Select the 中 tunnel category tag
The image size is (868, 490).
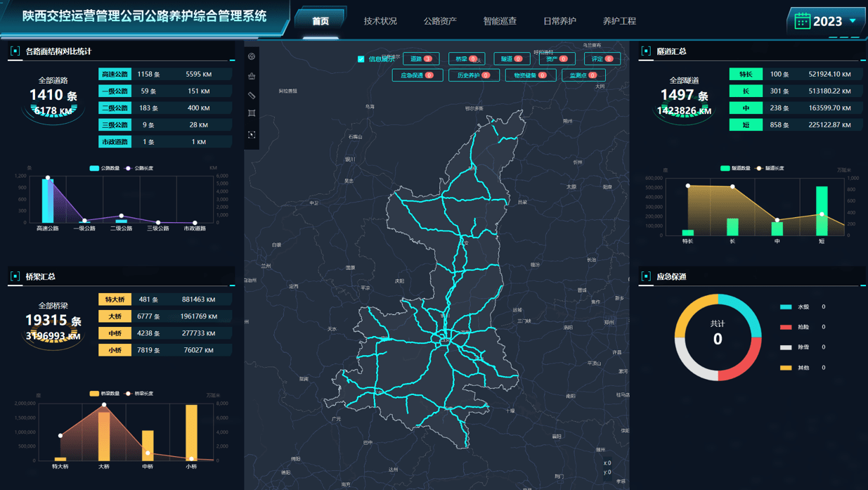pos(746,108)
